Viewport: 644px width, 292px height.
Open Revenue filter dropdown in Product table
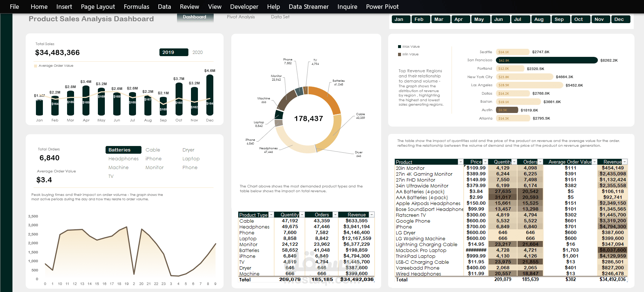[x=625, y=162]
